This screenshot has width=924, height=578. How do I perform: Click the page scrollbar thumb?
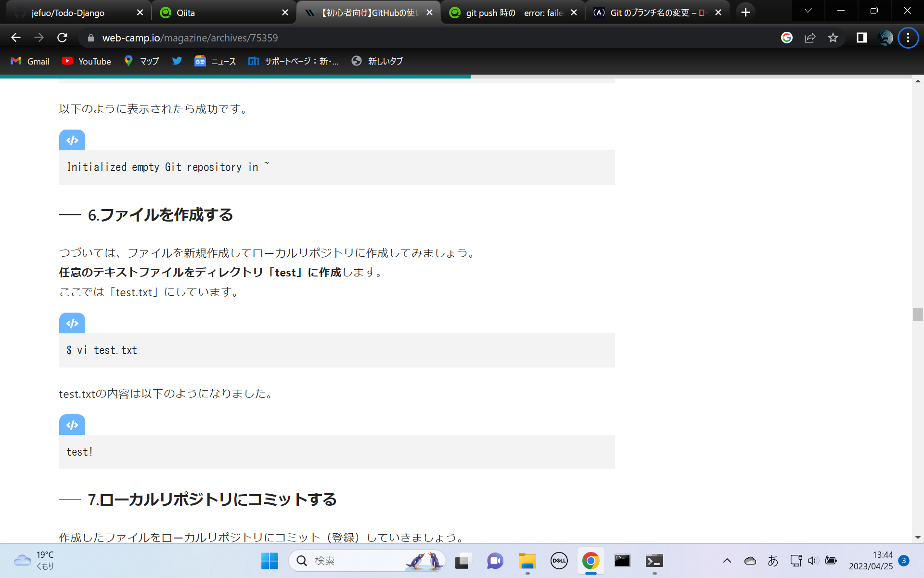coord(918,315)
